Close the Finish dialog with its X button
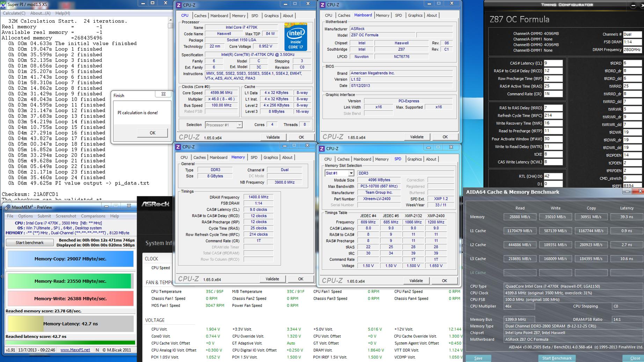The width and height of the screenshot is (644, 362). click(x=163, y=94)
